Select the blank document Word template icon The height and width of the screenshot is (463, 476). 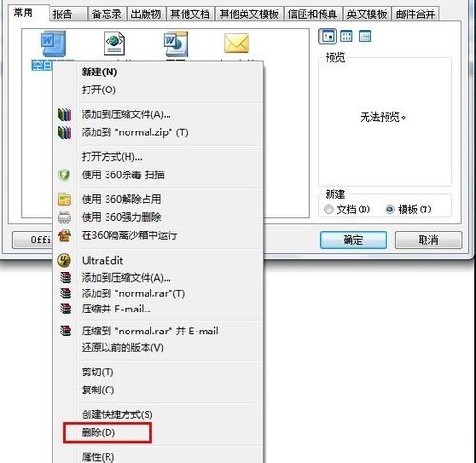53,44
